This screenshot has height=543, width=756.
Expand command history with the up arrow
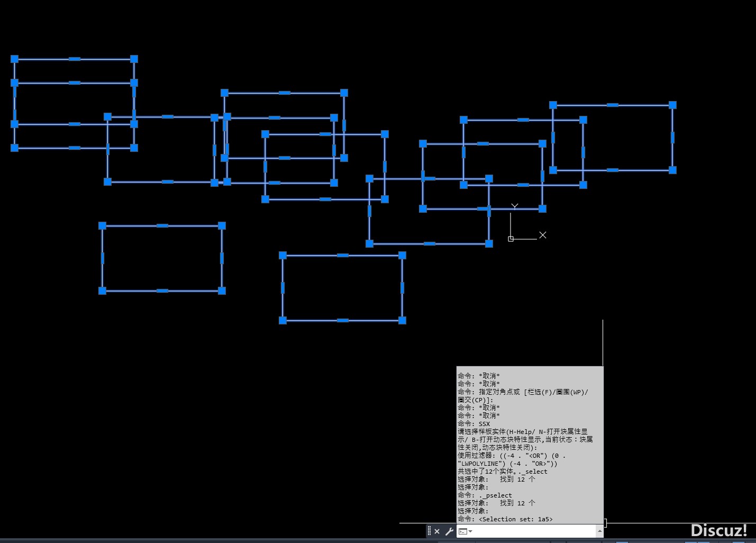tap(599, 531)
